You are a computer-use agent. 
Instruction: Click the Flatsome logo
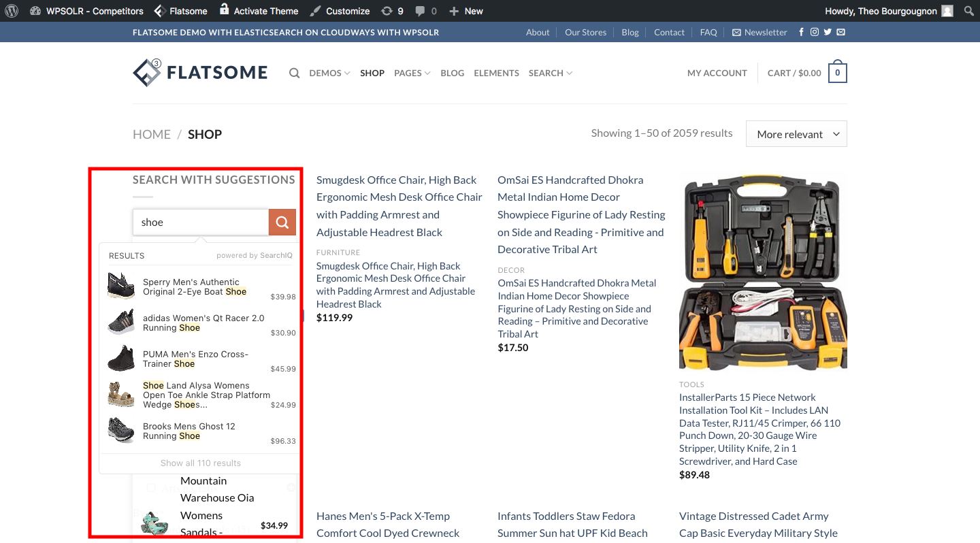point(200,73)
